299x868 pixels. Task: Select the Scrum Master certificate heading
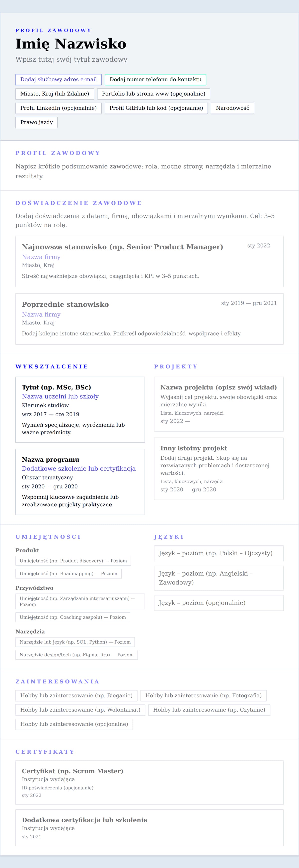[x=73, y=771]
